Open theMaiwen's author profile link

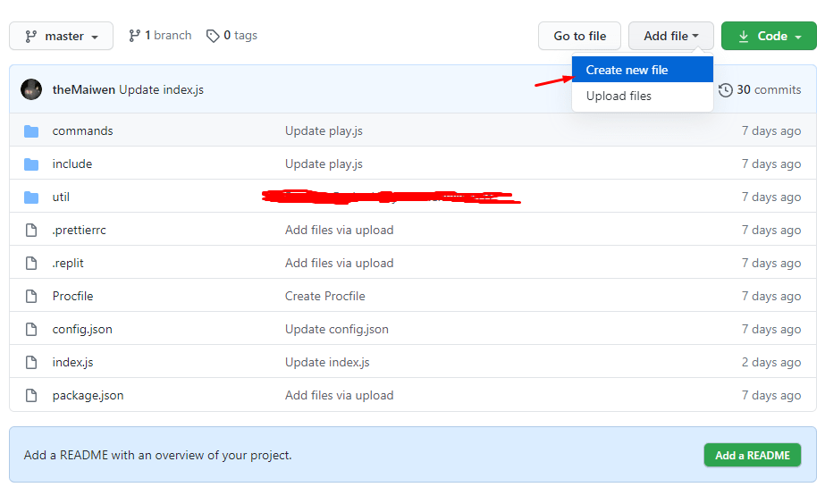click(84, 89)
